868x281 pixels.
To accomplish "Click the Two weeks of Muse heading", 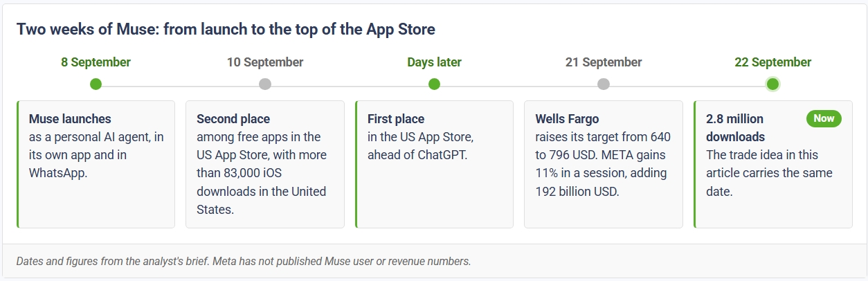I will coord(226,29).
